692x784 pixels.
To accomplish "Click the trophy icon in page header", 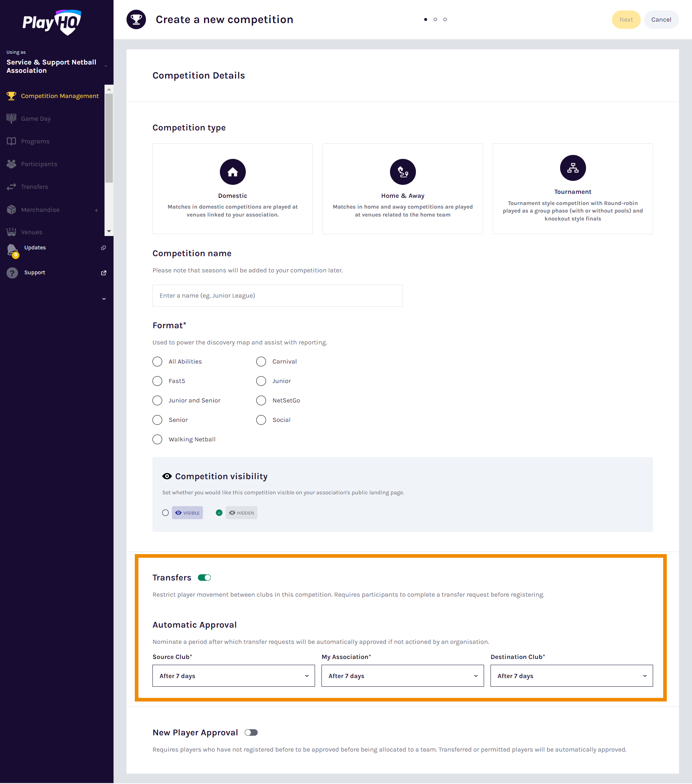I will (136, 19).
